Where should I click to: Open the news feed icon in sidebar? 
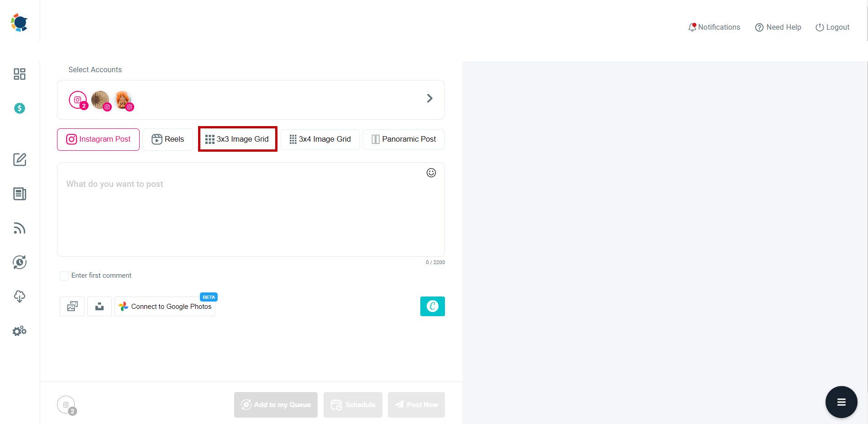(19, 194)
